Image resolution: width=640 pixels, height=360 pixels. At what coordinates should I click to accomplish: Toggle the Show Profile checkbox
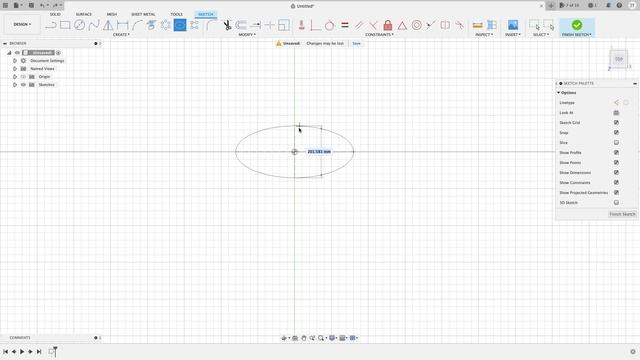(616, 153)
